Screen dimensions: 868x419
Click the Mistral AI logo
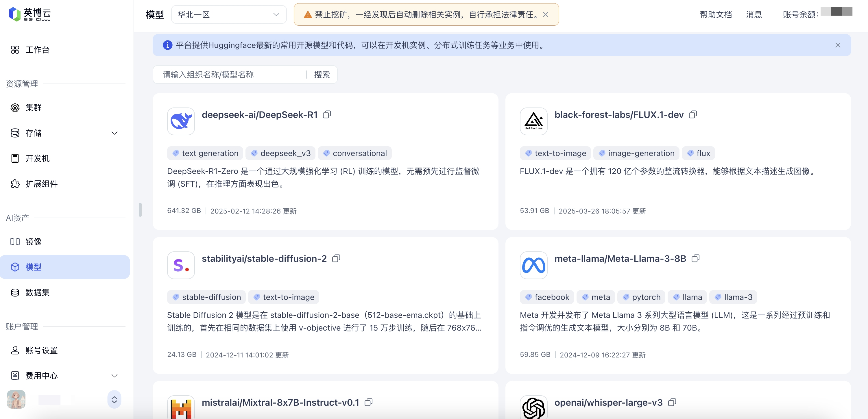point(181,407)
